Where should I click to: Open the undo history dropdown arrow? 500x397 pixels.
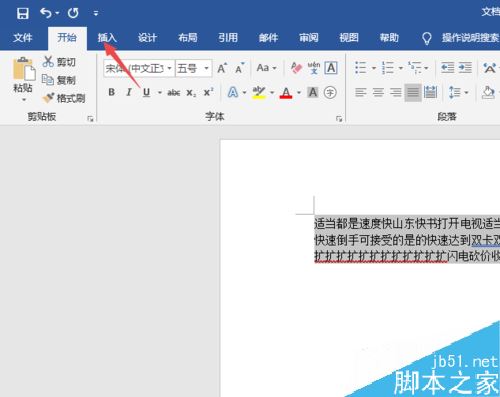[57, 13]
